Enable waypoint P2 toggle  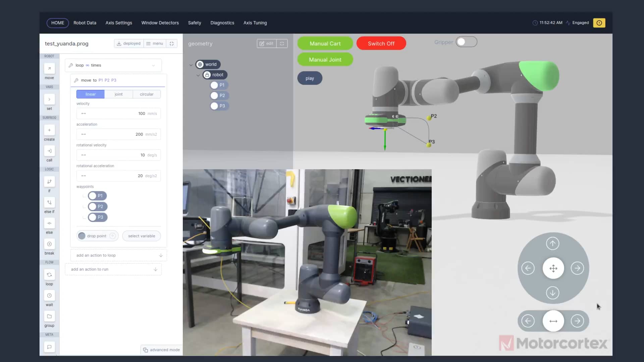tap(93, 206)
